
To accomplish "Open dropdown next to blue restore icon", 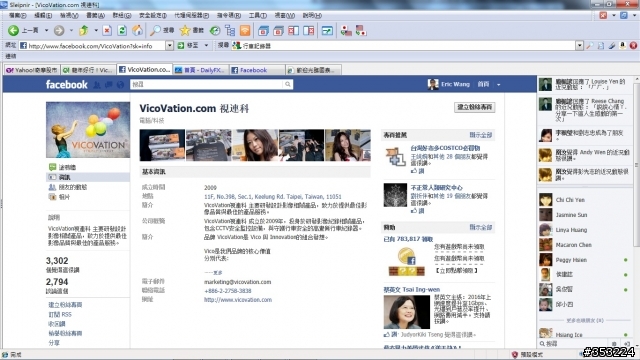I will pos(634,16).
